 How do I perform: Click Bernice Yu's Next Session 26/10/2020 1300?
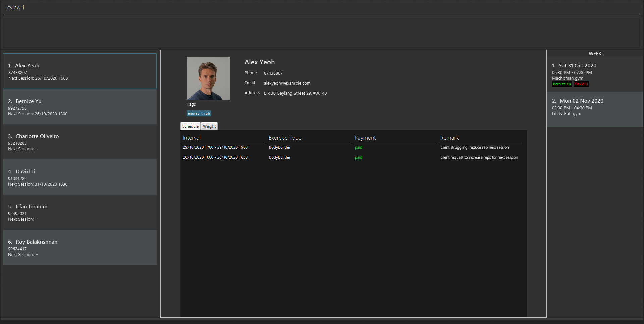click(x=38, y=114)
